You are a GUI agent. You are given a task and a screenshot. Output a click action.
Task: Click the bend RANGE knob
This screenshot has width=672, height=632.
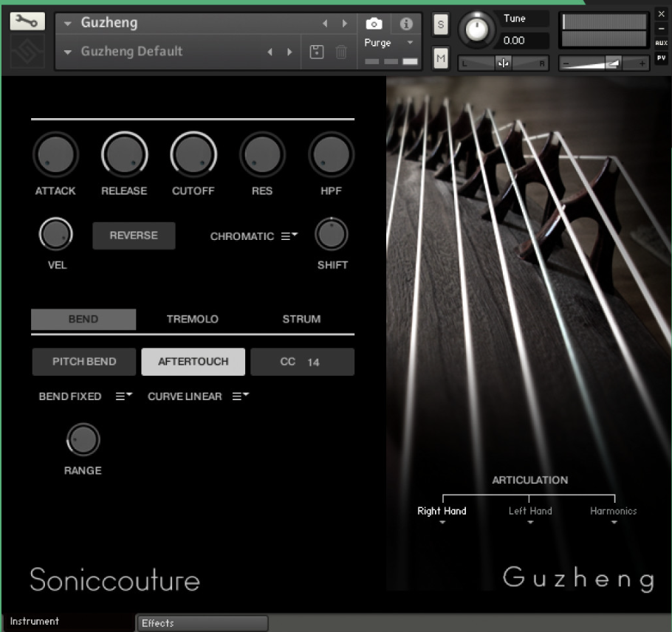(83, 439)
